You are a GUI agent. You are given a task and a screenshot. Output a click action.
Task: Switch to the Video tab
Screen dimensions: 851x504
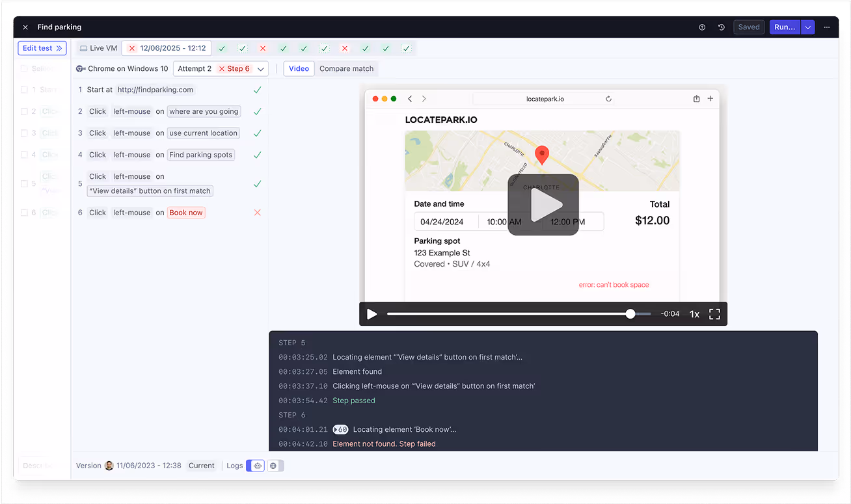299,68
